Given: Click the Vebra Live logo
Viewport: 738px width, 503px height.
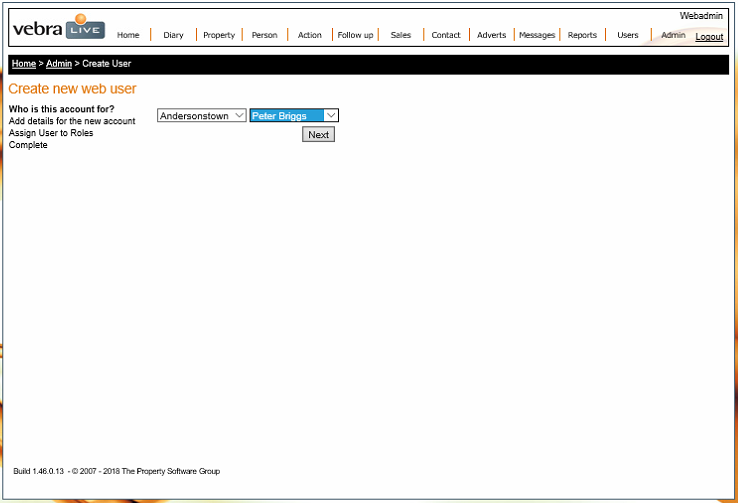Looking at the screenshot, I should [59, 27].
